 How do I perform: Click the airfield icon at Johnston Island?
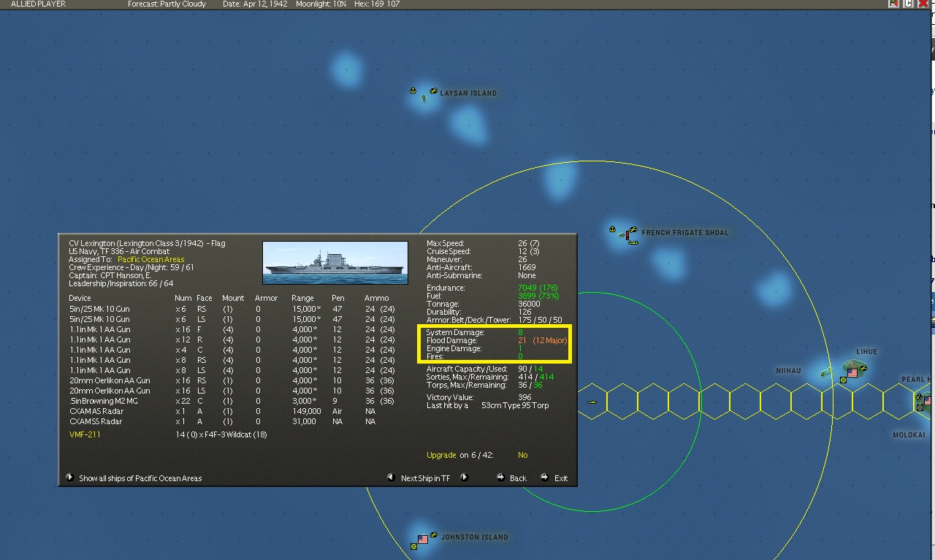(433, 535)
